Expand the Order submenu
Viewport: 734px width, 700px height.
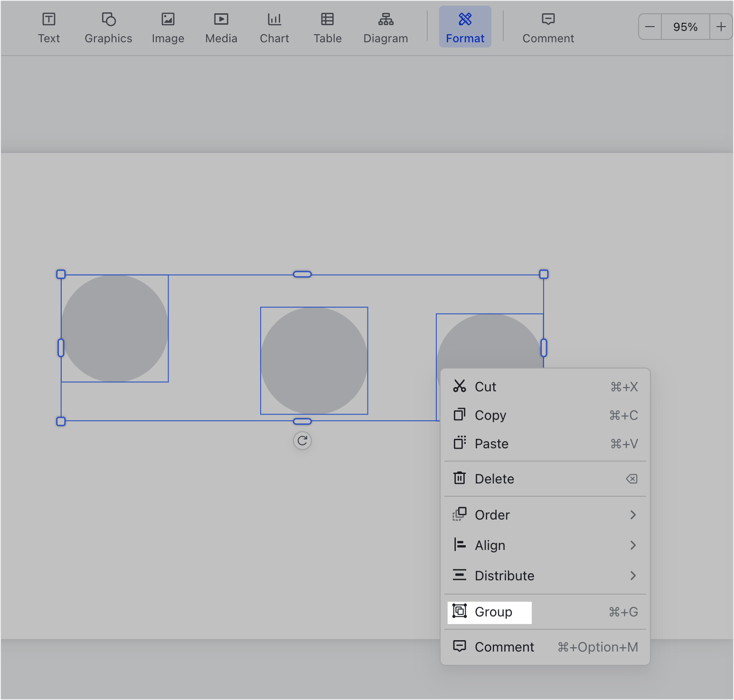click(492, 515)
